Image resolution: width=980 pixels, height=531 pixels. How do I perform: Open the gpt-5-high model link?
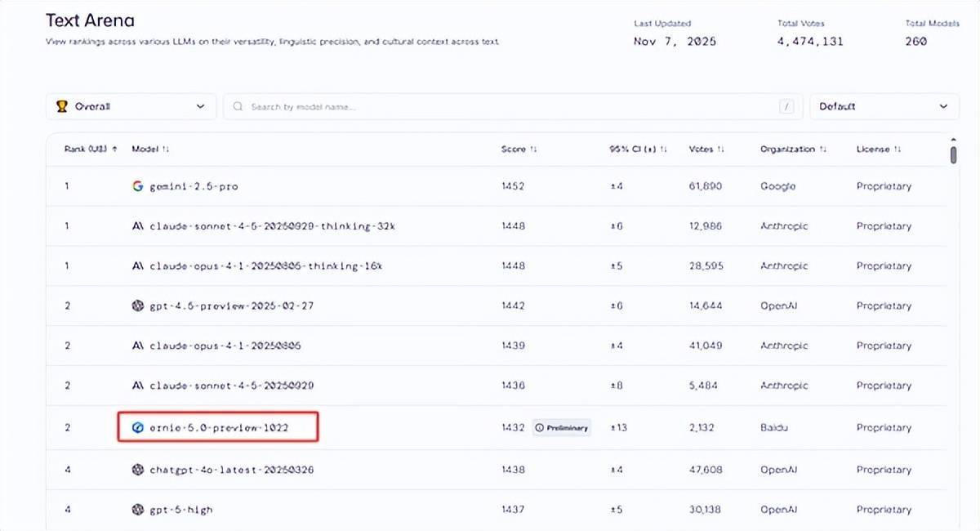coord(180,510)
